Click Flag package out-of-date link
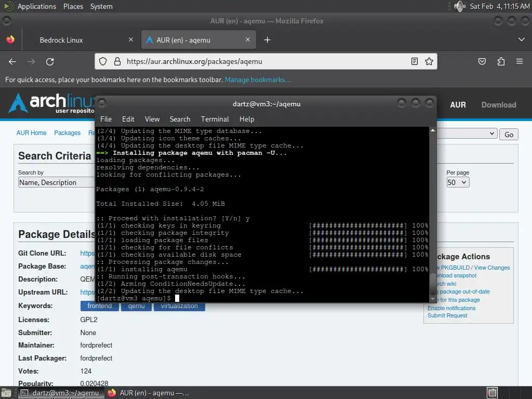 [463, 292]
